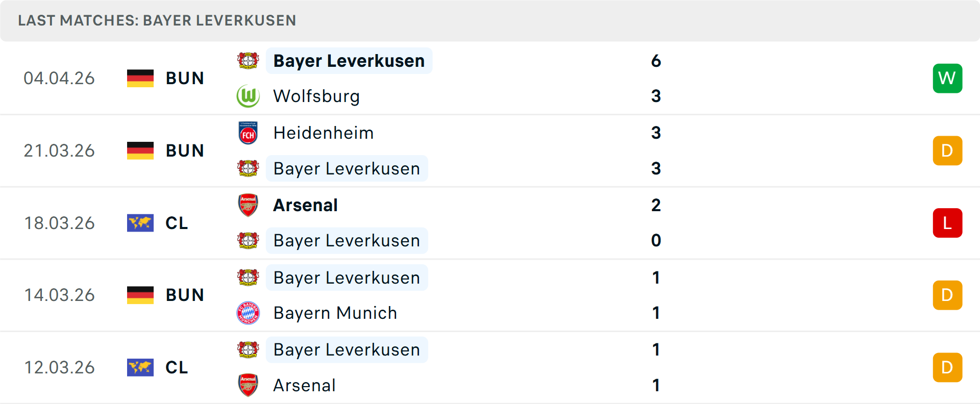Image resolution: width=980 pixels, height=404 pixels.
Task: Click the green W result badge
Action: coord(947,78)
